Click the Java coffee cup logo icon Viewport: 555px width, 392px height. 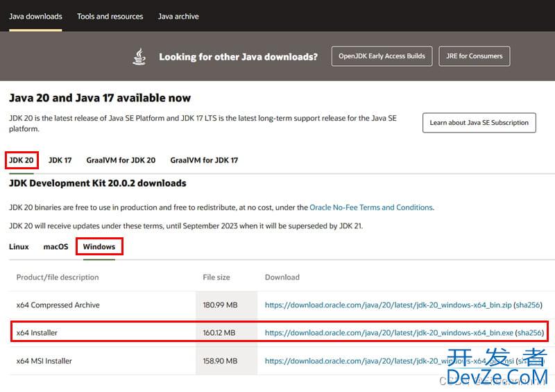139,57
